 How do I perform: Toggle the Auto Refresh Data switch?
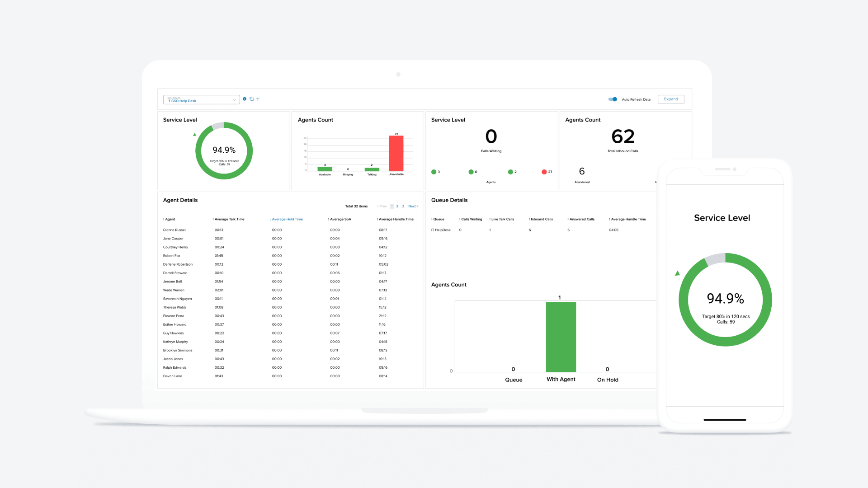click(x=613, y=99)
